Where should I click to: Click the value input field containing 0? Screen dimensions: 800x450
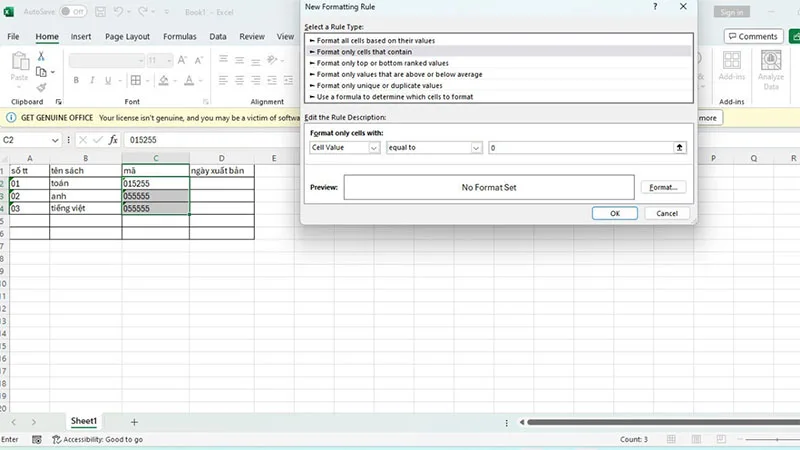[581, 147]
